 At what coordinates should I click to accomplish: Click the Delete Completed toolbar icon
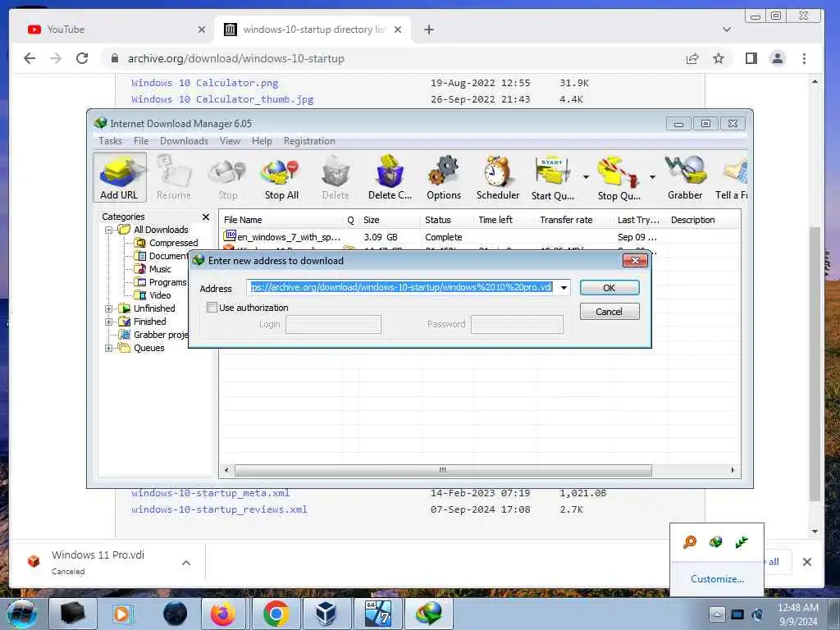[x=390, y=177]
